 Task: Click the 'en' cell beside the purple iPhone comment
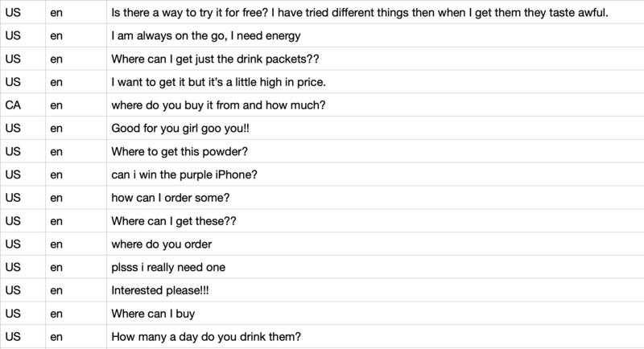pos(56,175)
